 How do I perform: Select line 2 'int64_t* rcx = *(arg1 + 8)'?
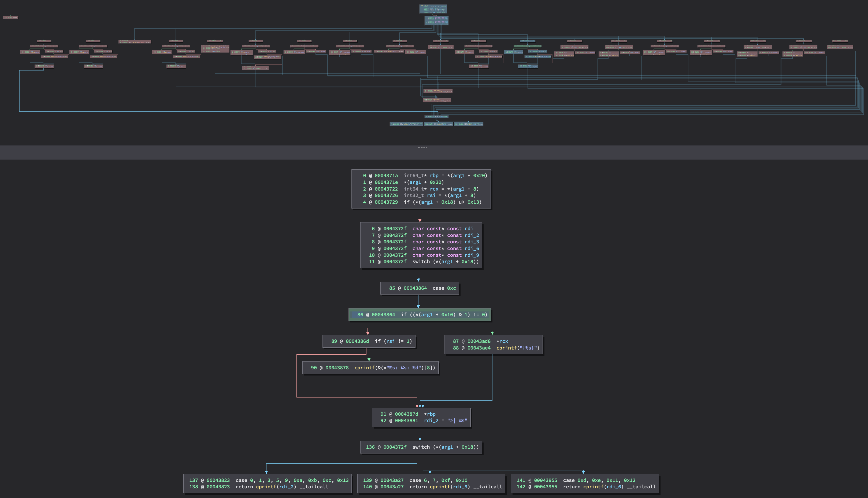(421, 189)
